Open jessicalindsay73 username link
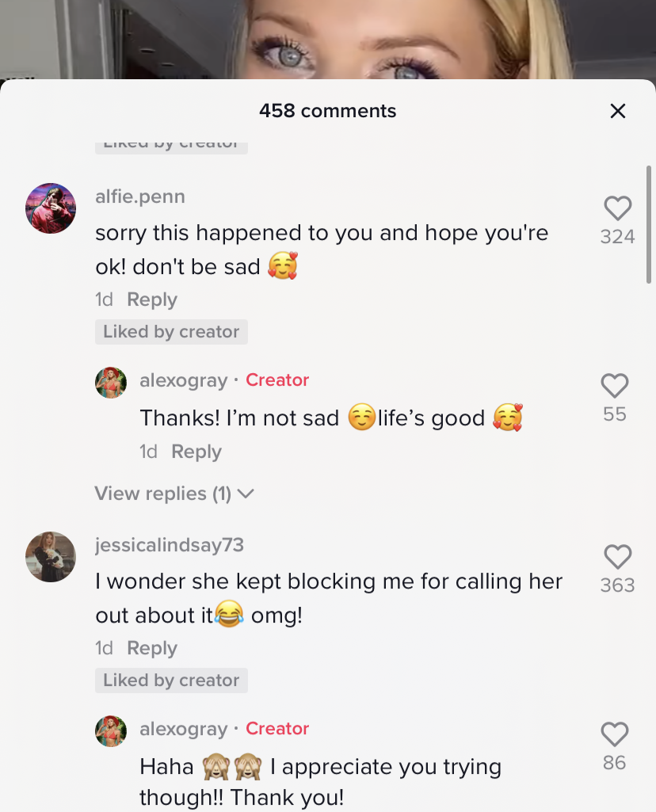 pos(170,545)
